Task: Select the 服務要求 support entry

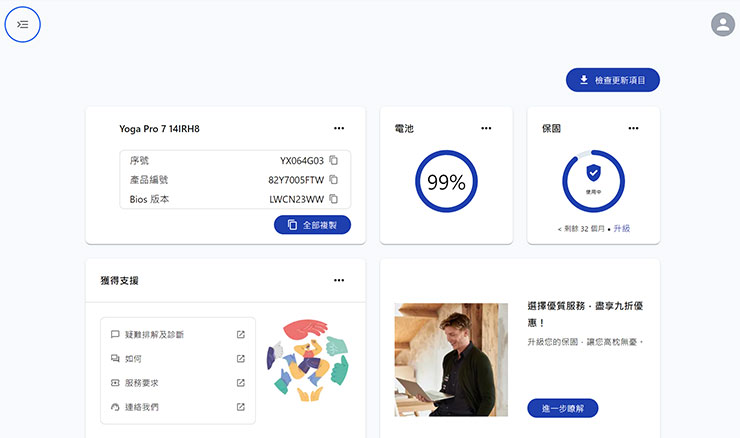Action: tap(178, 383)
